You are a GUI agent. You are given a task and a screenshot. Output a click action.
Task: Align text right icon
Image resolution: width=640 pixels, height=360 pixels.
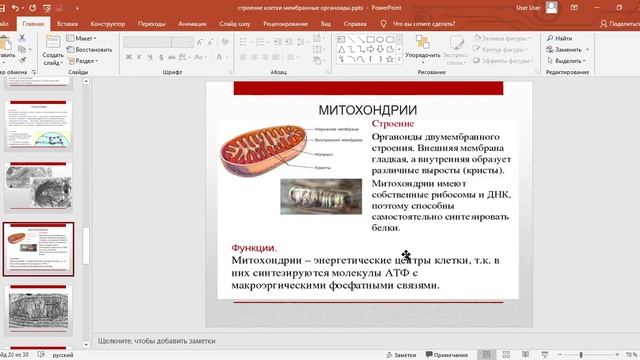tap(265, 57)
